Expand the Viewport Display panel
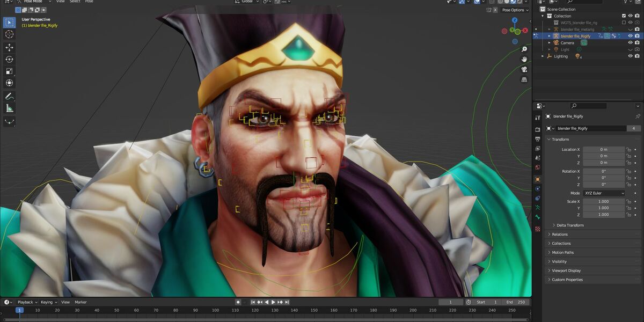This screenshot has width=644, height=322. 566,271
